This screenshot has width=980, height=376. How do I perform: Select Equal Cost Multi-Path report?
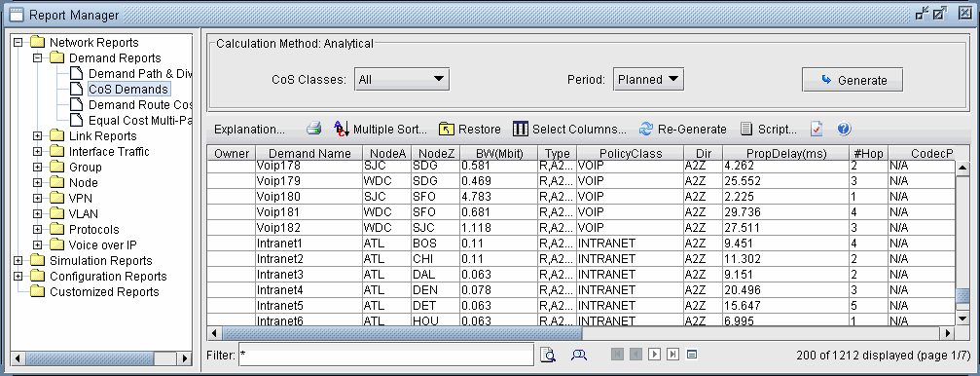pyautogui.click(x=140, y=121)
